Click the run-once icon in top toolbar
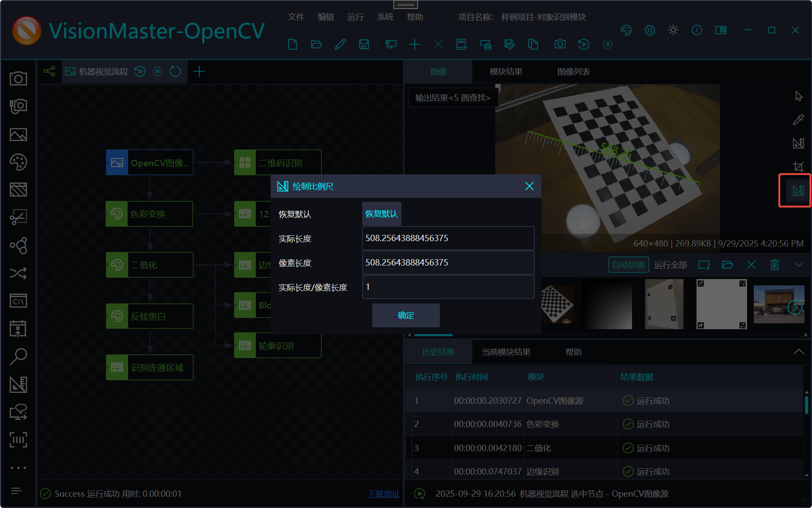Screen dimensions: 812x508 coord(584,44)
